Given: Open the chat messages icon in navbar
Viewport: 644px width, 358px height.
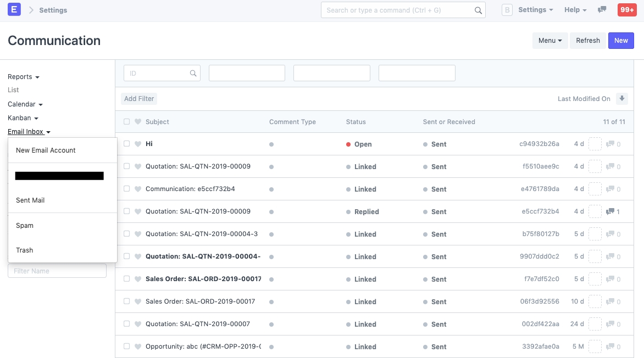Looking at the screenshot, I should 602,10.
